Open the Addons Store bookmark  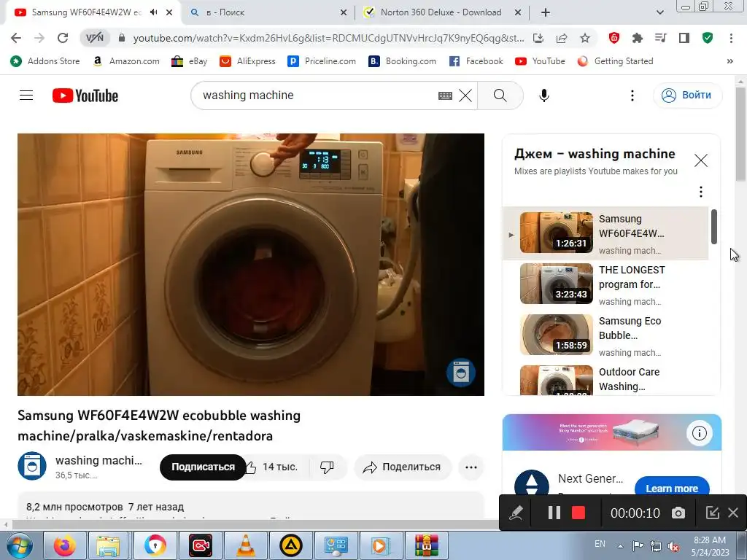click(45, 61)
